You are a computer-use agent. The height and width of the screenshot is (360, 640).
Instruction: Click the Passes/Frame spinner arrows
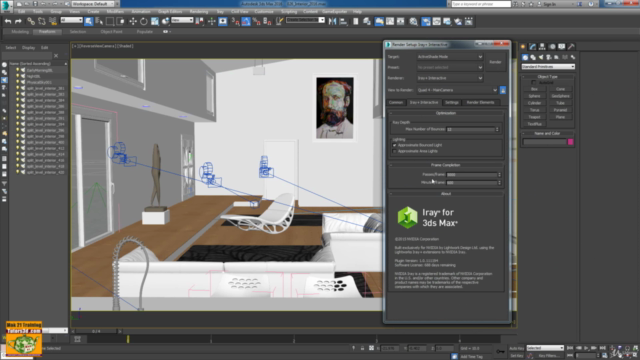pyautogui.click(x=499, y=175)
